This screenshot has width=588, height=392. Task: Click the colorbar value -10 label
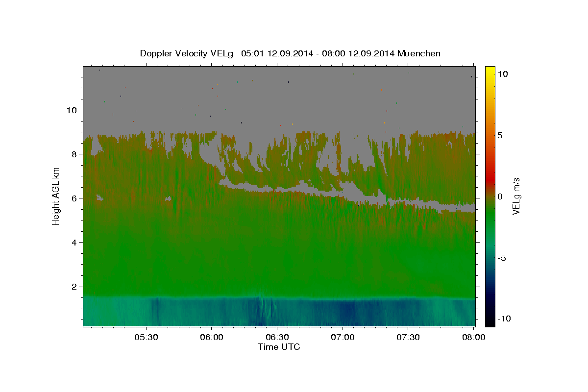[x=505, y=318]
